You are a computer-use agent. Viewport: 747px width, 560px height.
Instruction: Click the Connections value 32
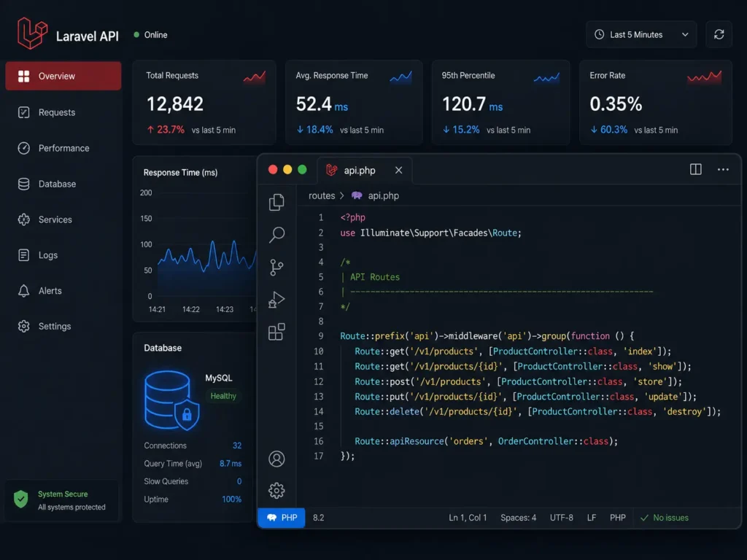237,446
